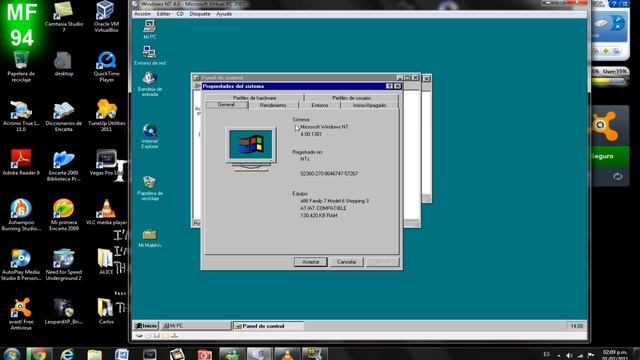
Task: Switch to the Rendimiento tab
Action: [x=273, y=105]
